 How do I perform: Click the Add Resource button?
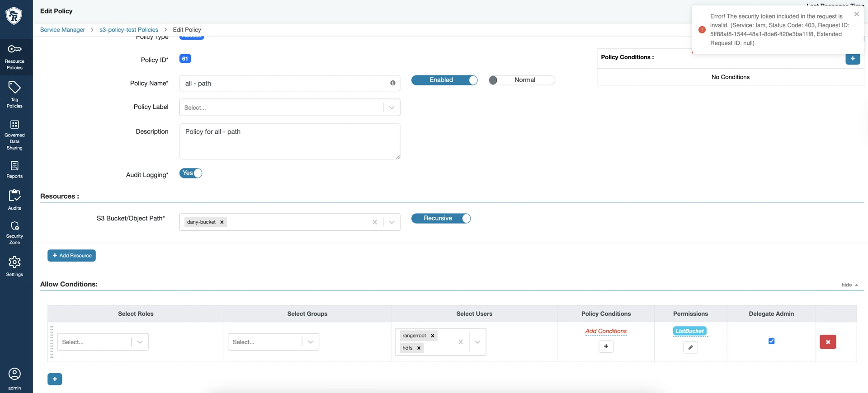pyautogui.click(x=71, y=256)
